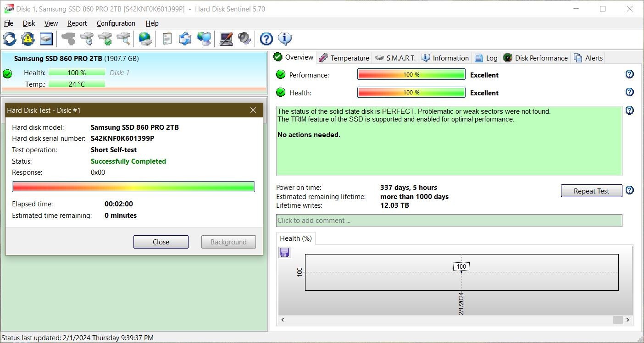Viewport: 644px width, 343px height.
Task: Click the 'Click to add comment' field
Action: [x=449, y=221]
